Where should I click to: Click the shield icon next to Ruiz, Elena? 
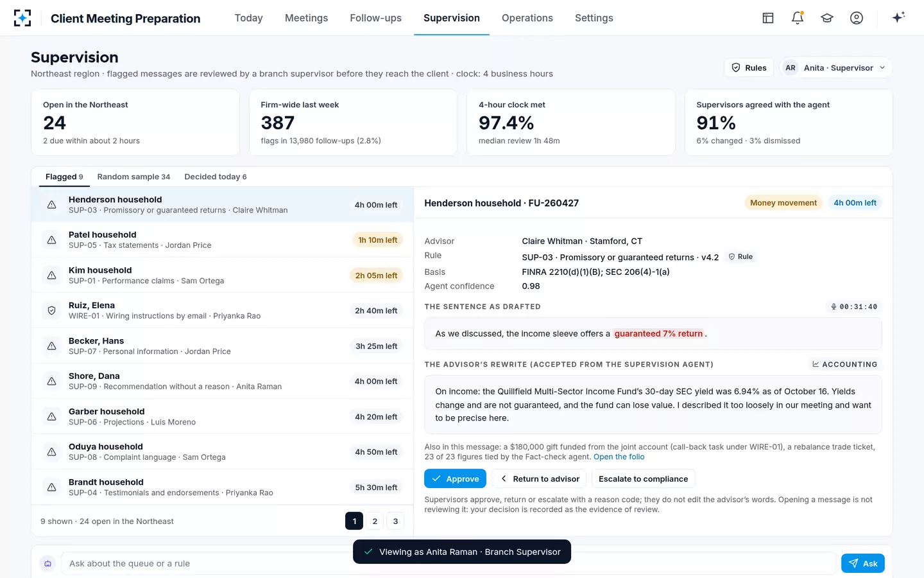(x=52, y=311)
